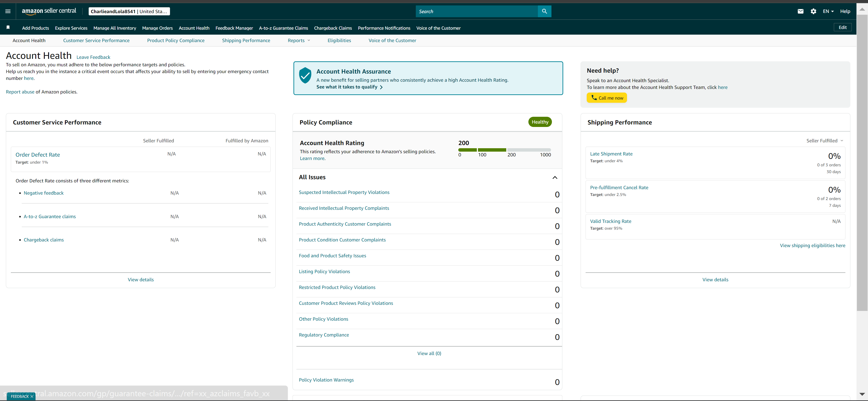Image resolution: width=868 pixels, height=401 pixels.
Task: Select the Product Policy Compliance tab
Action: coord(175,41)
